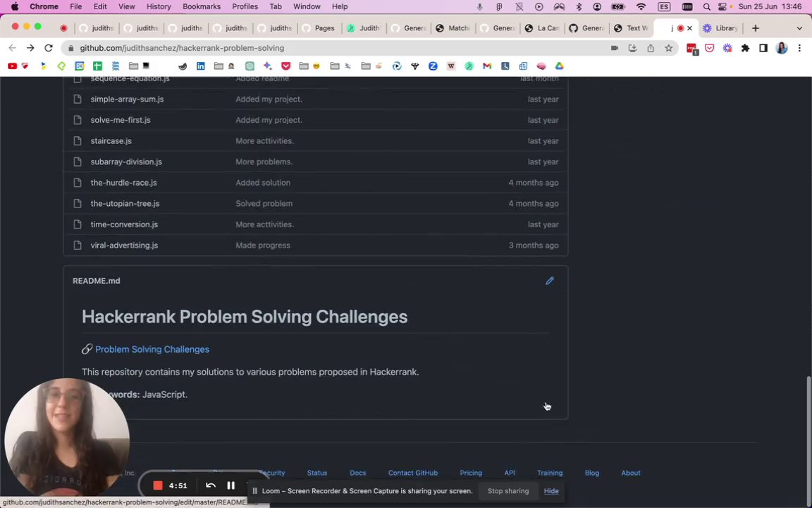Image resolution: width=812 pixels, height=508 pixels.
Task: Open the Status footer link
Action: (x=317, y=473)
